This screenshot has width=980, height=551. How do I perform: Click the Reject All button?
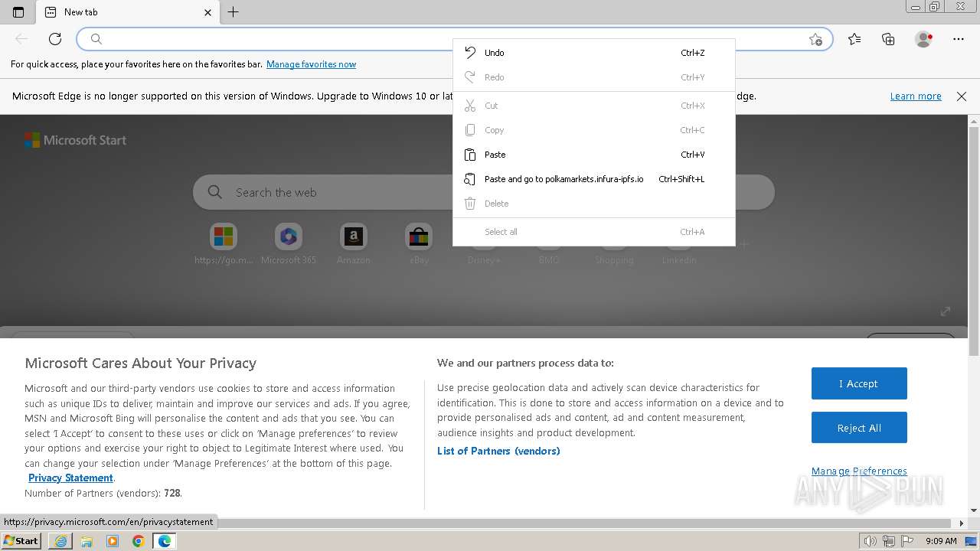click(859, 428)
